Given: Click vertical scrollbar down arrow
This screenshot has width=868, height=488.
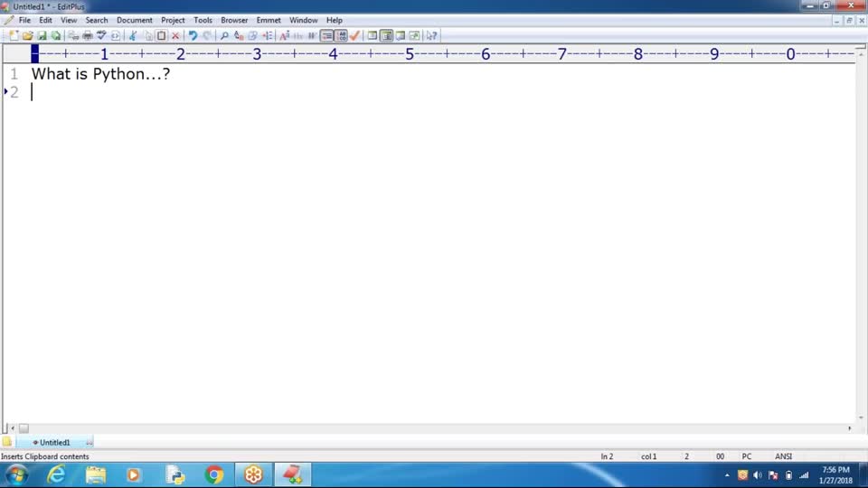Looking at the screenshot, I should (x=861, y=418).
